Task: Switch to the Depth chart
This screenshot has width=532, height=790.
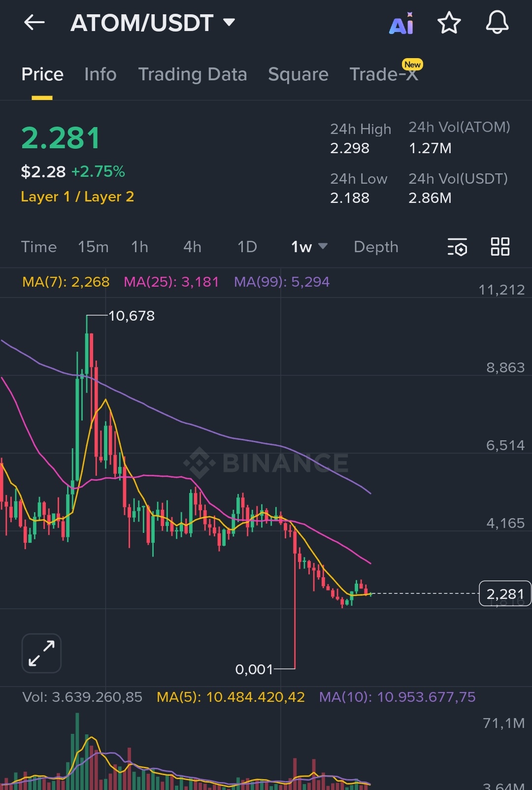Action: point(376,247)
